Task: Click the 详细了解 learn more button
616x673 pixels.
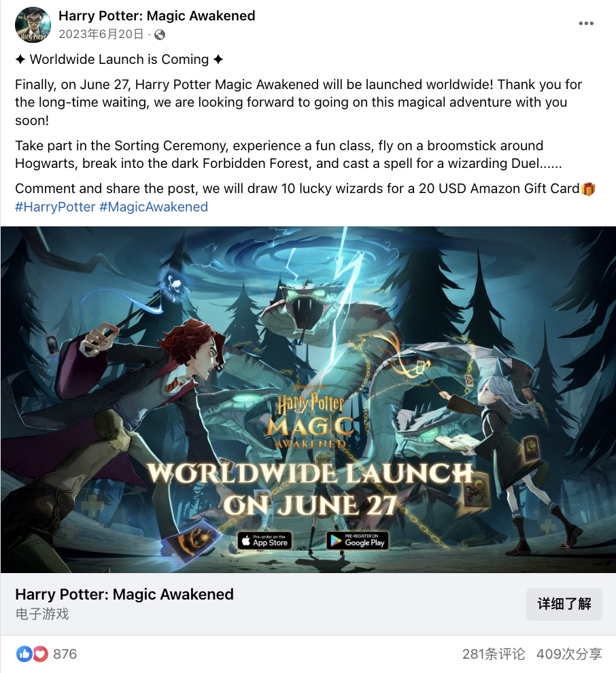Action: pyautogui.click(x=564, y=604)
